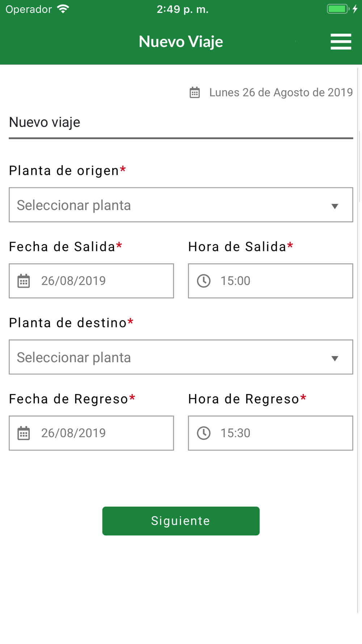Click the vertical scrollbar on the right edge

click(x=359, y=167)
